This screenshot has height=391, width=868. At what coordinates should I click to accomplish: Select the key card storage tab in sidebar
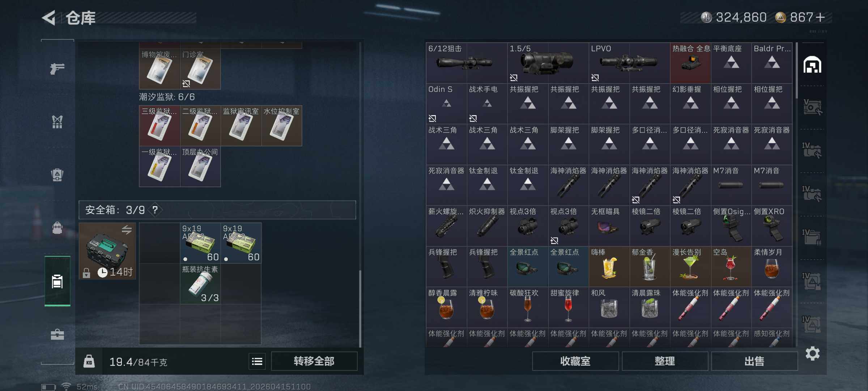57,281
